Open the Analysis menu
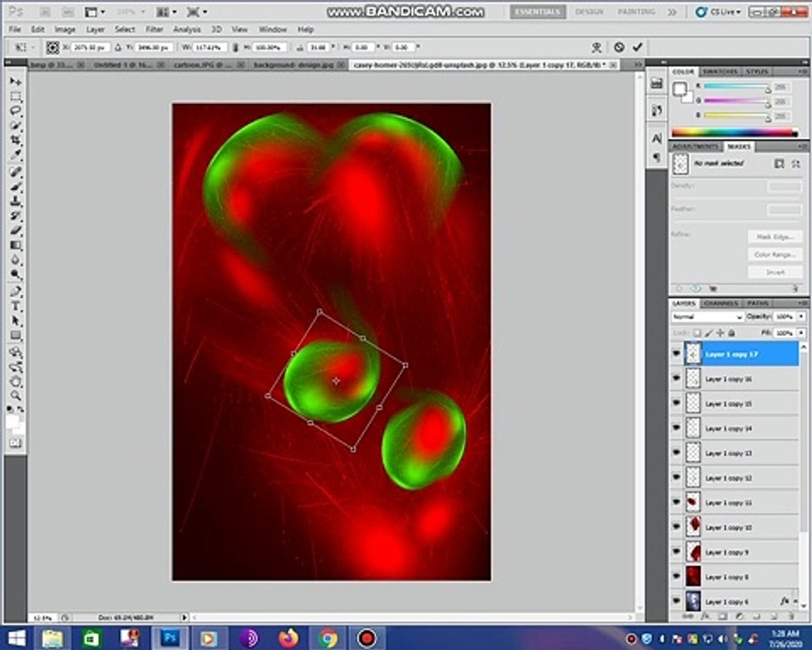 coord(187,30)
